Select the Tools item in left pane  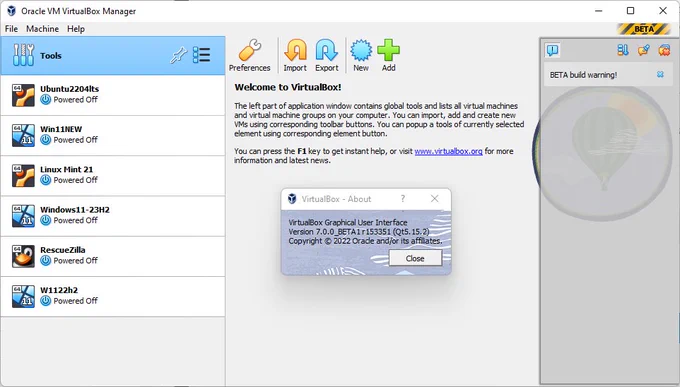click(113, 56)
